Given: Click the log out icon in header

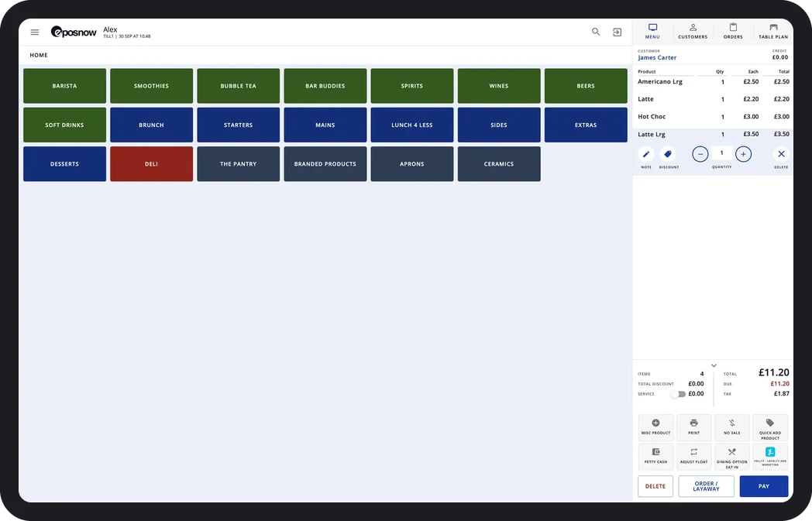Looking at the screenshot, I should click(618, 32).
